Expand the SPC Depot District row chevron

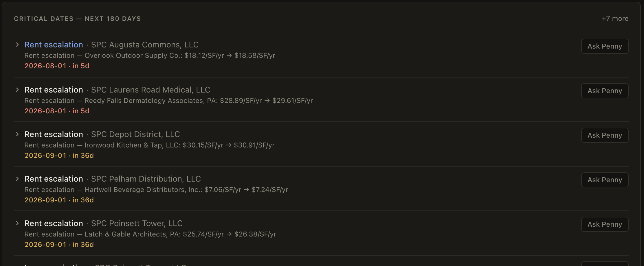17,134
